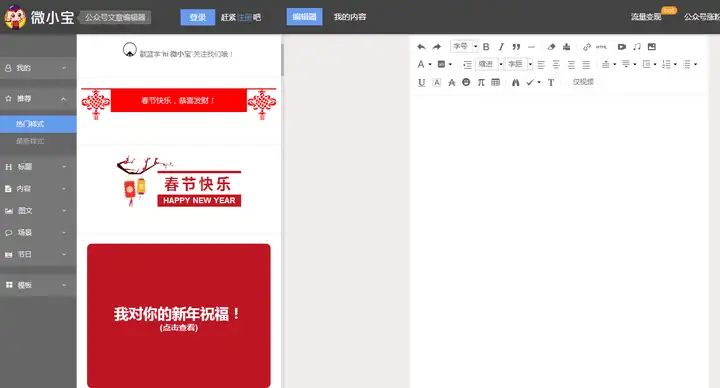Click the format brush icon
The width and height of the screenshot is (720, 388).
click(x=567, y=47)
